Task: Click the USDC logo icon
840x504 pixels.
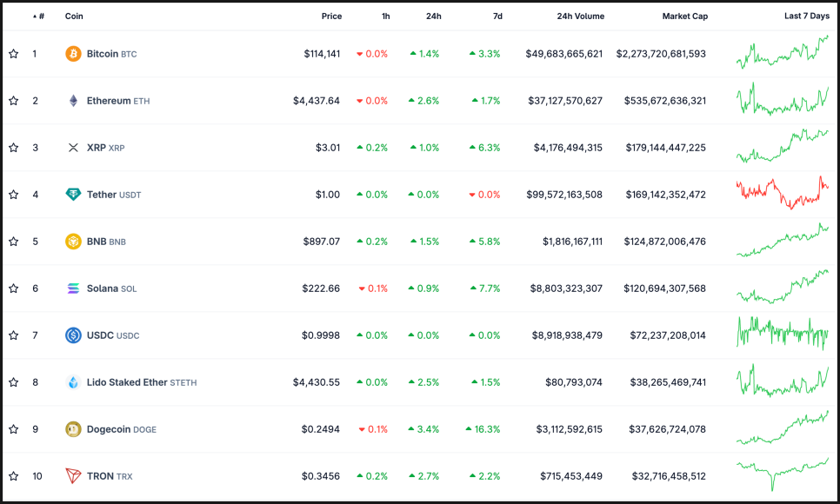Action: (x=73, y=335)
